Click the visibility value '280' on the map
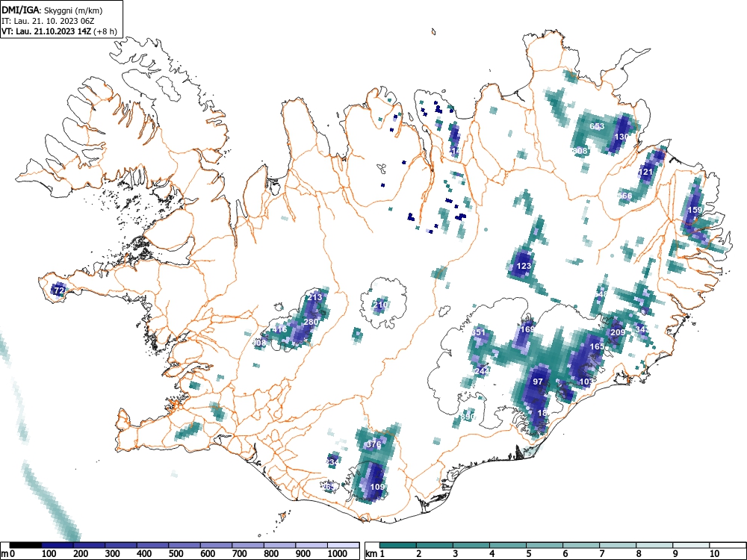This screenshot has width=747, height=560. (311, 322)
